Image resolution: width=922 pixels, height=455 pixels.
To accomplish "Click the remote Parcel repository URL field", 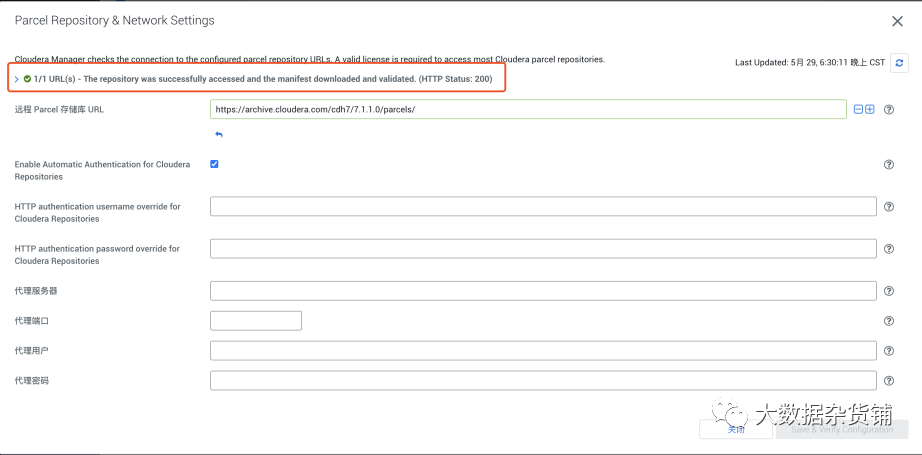I will point(528,109).
